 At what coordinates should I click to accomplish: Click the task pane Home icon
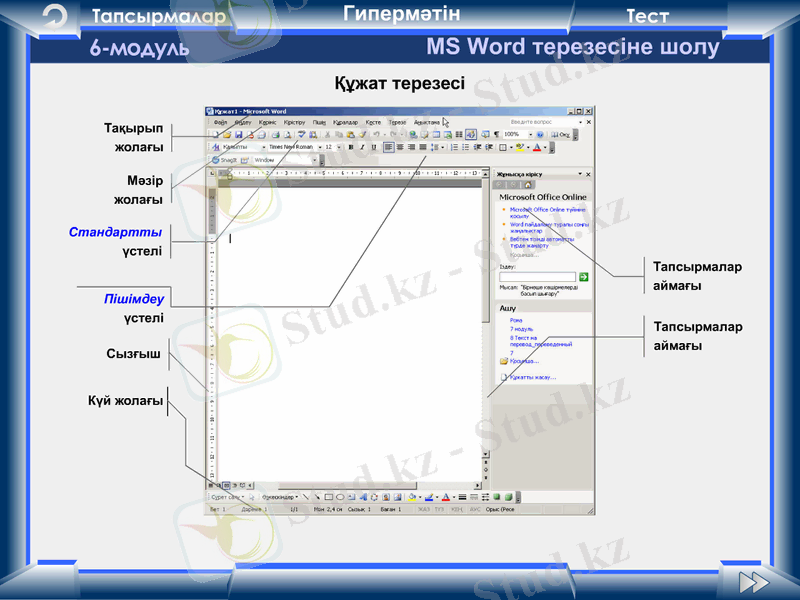(529, 185)
